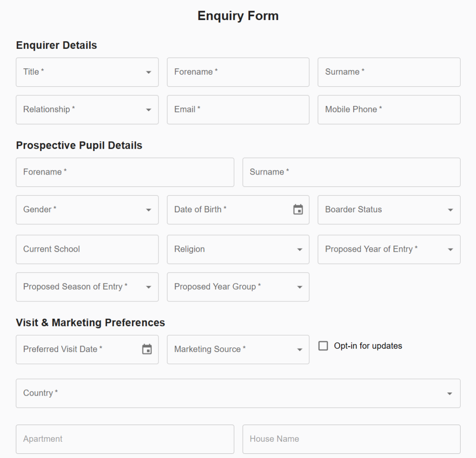Select the Mobile Phone field
Screen dimensions: 476x458
[x=389, y=110]
